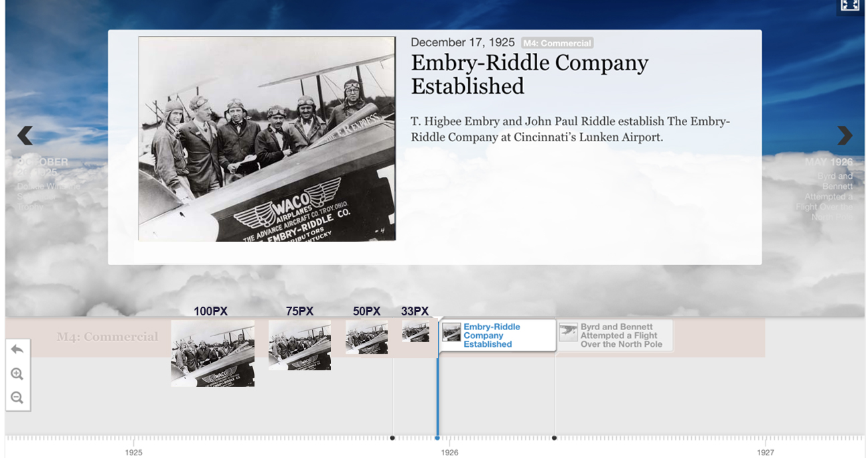Open the main Embry-Riddle biplane photo

pos(267,139)
